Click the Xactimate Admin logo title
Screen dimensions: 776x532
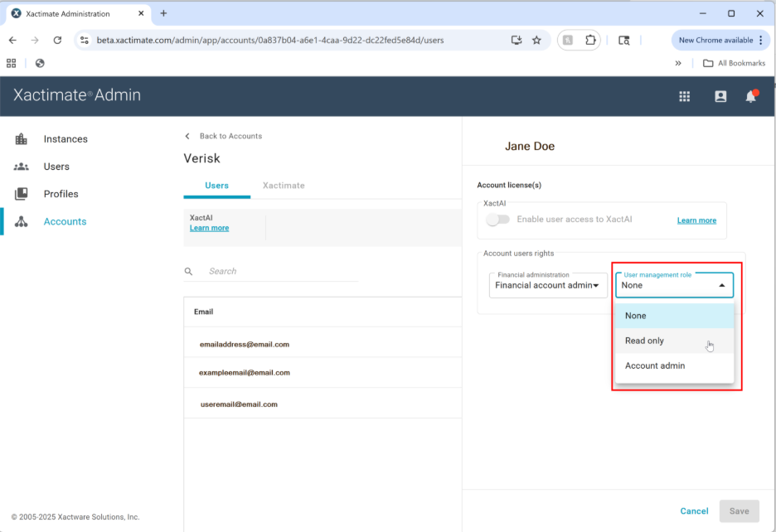(x=77, y=95)
